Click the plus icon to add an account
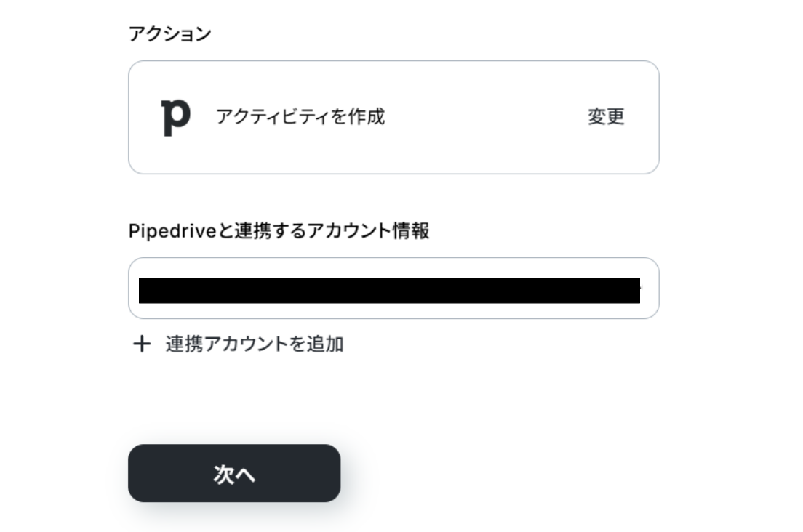This screenshot has width=803, height=532. 140,344
